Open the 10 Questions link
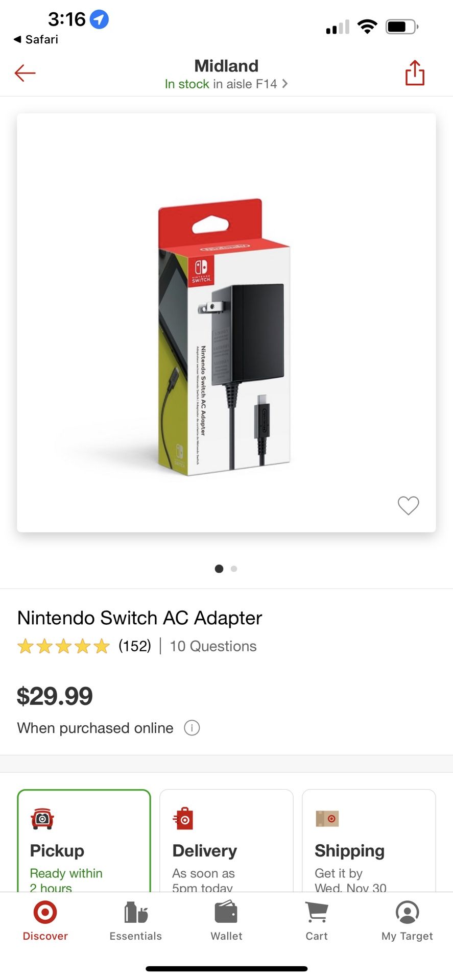Screen dimensions: 453x980 click(213, 646)
